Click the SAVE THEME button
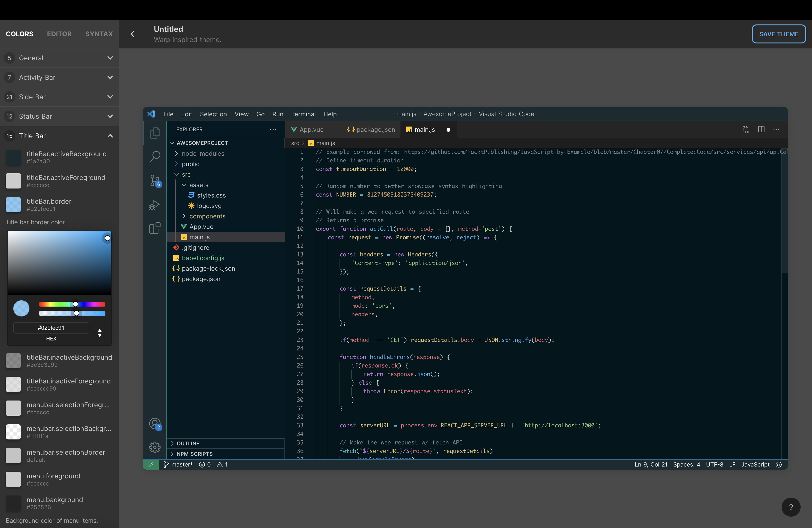This screenshot has width=812, height=528. pyautogui.click(x=779, y=34)
